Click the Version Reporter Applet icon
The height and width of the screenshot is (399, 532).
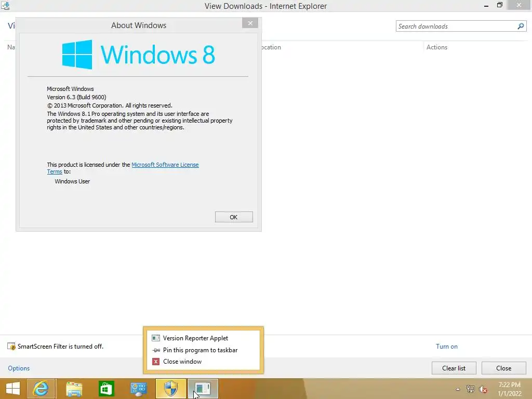156,338
